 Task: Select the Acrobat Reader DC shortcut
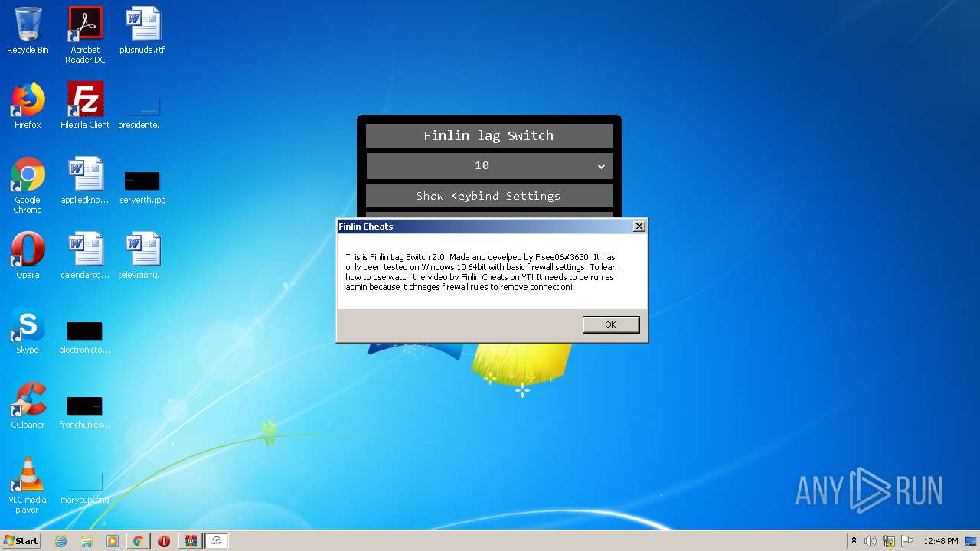point(85,35)
